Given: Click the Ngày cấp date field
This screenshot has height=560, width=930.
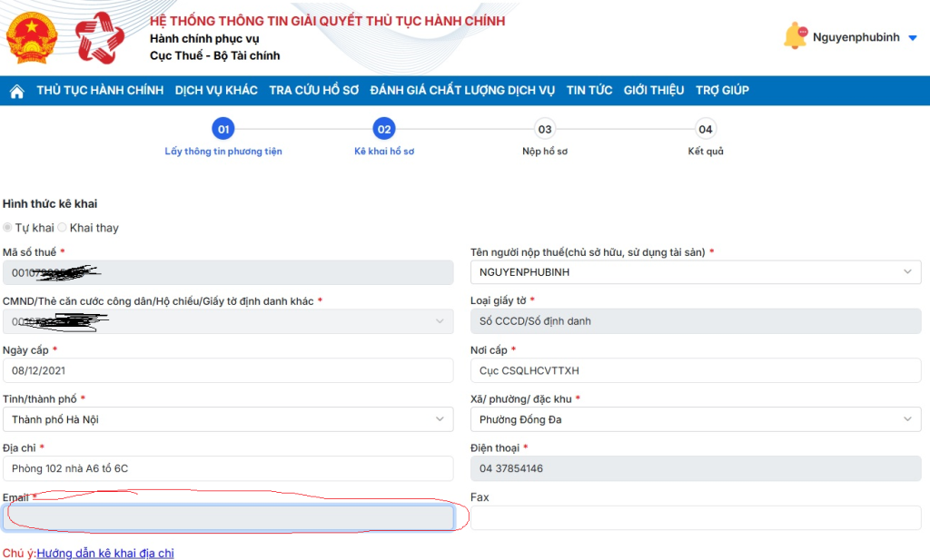Looking at the screenshot, I should pos(228,371).
